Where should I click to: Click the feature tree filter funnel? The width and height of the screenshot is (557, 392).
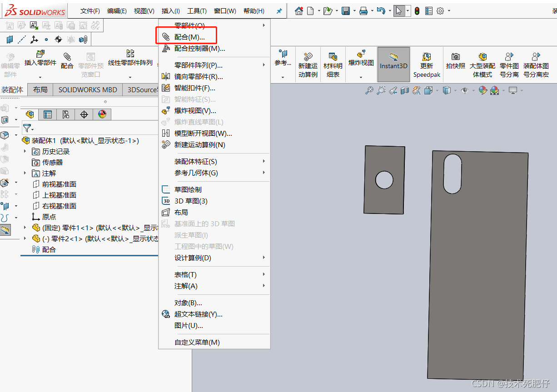point(27,128)
